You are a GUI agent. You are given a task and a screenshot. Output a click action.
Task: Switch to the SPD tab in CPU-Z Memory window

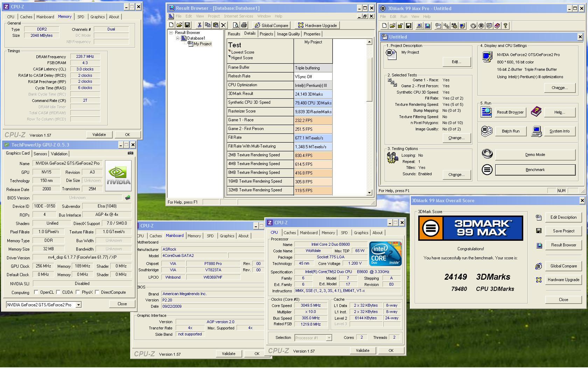tap(81, 17)
